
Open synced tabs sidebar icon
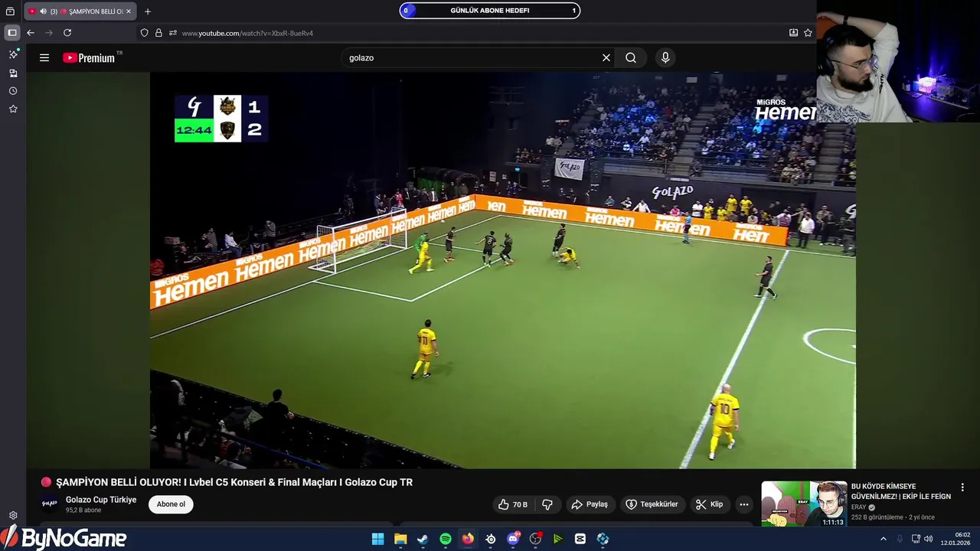[13, 73]
